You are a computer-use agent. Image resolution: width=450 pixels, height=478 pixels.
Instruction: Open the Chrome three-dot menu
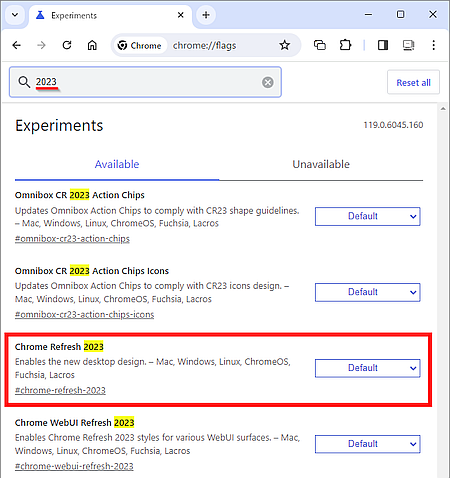click(433, 45)
